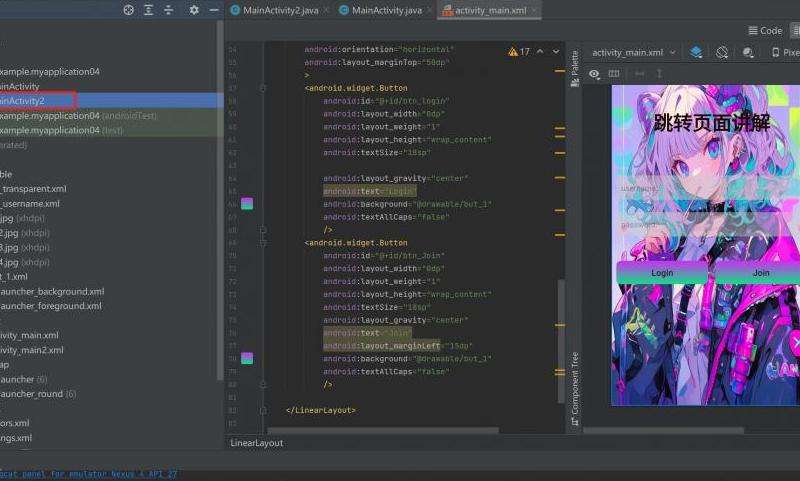The height and width of the screenshot is (481, 800).
Task: Click the orientation rotate icon in preview
Action: tap(721, 52)
